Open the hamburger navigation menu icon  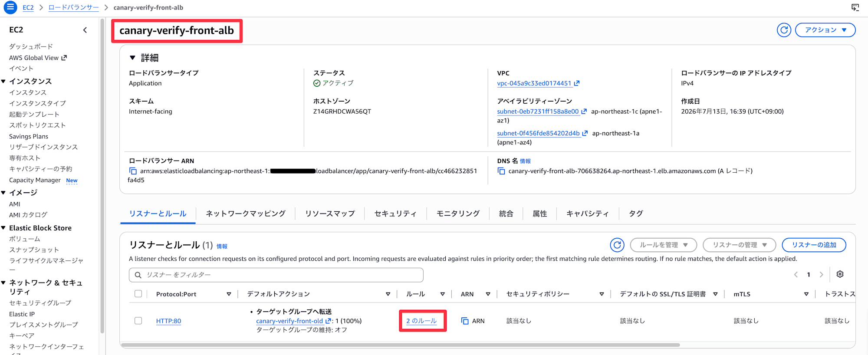10,7
